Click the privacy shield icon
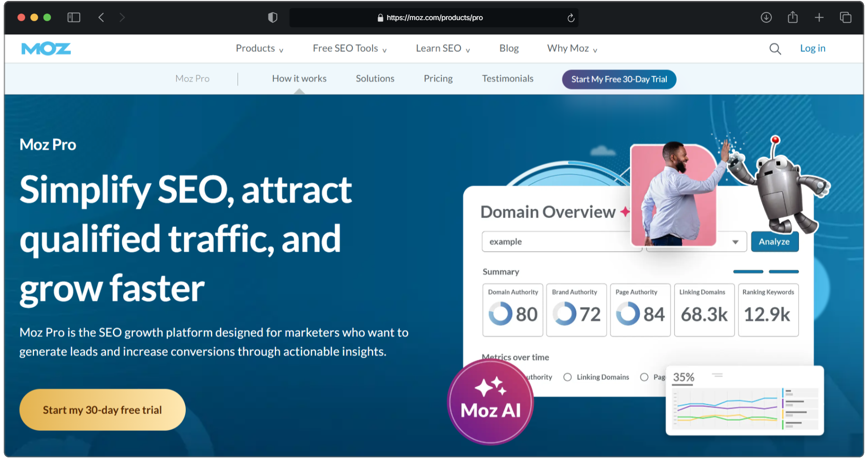Image resolution: width=868 pixels, height=462 pixels. click(x=273, y=18)
